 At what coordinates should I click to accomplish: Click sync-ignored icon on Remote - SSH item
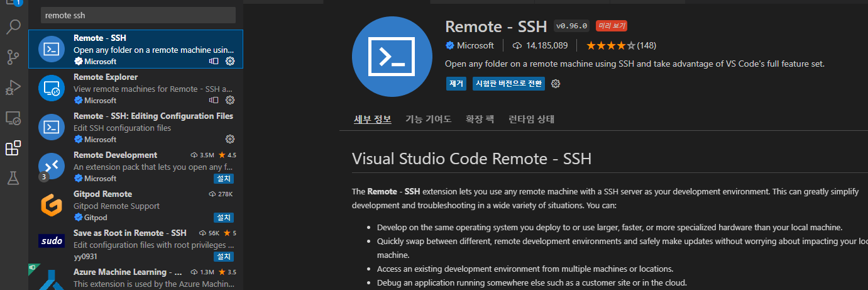214,61
